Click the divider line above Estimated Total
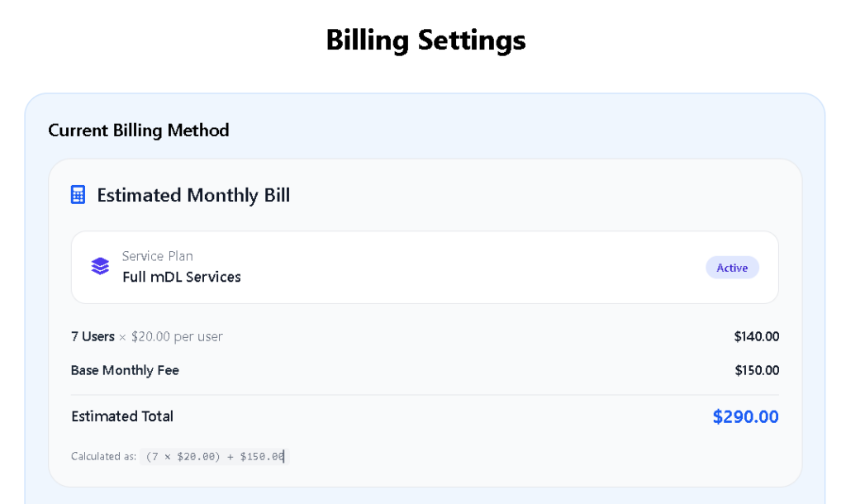This screenshot has width=846, height=504. pyautogui.click(x=425, y=394)
